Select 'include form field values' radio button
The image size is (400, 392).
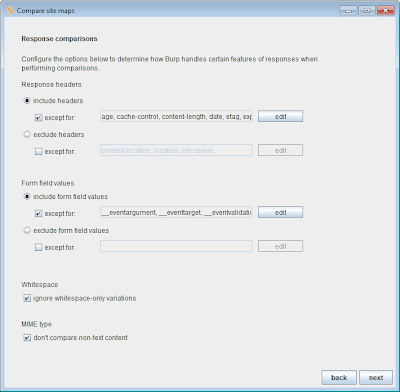[27, 197]
